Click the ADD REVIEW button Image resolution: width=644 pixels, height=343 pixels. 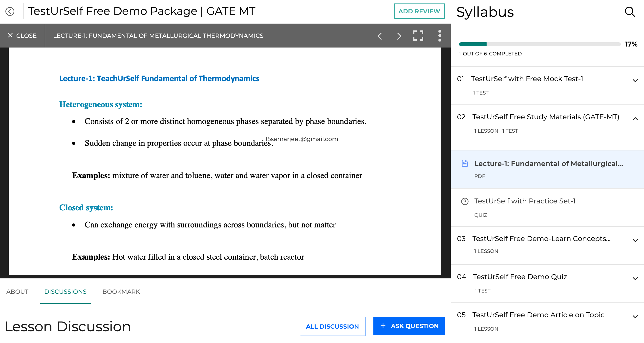[419, 11]
